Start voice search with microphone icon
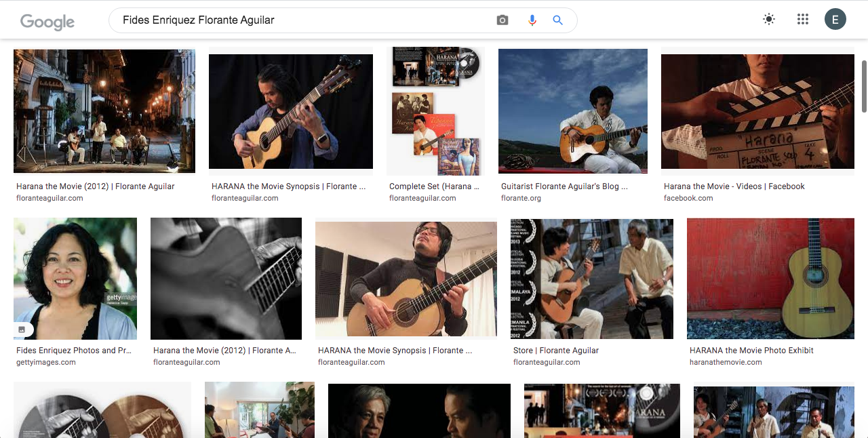868x438 pixels. coord(532,20)
